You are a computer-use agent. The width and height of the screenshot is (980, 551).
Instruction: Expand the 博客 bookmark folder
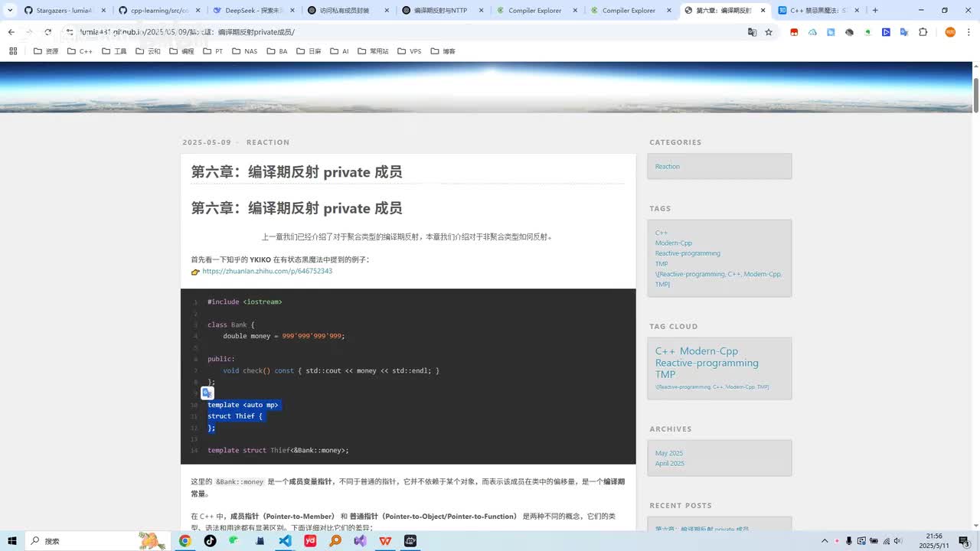click(x=443, y=51)
